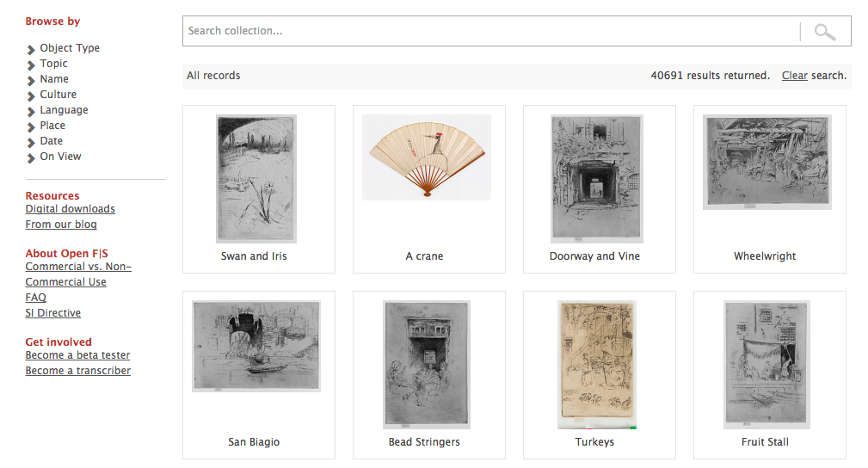The image size is (868, 468).
Task: Open the Swan and Iris thumbnail
Action: pyautogui.click(x=256, y=179)
